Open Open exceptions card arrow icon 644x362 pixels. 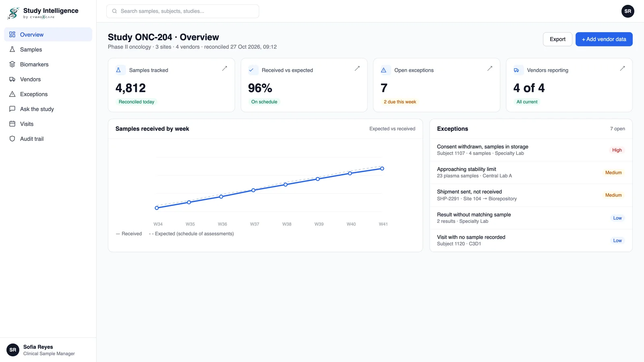pyautogui.click(x=490, y=68)
